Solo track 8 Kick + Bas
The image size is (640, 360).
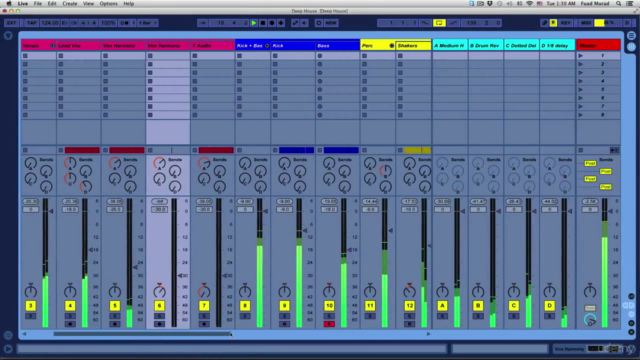tap(245, 316)
